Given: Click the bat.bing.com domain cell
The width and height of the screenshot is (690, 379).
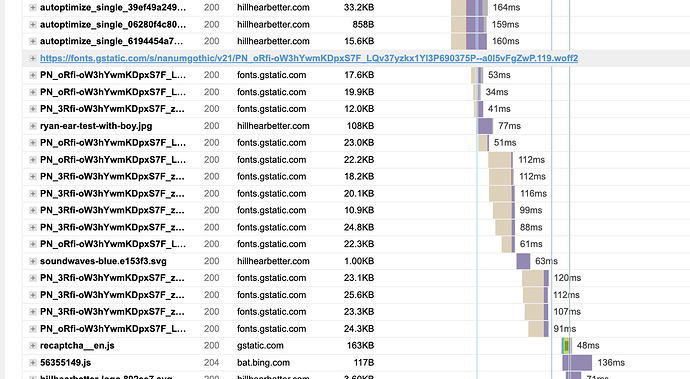Looking at the screenshot, I should (x=263, y=363).
